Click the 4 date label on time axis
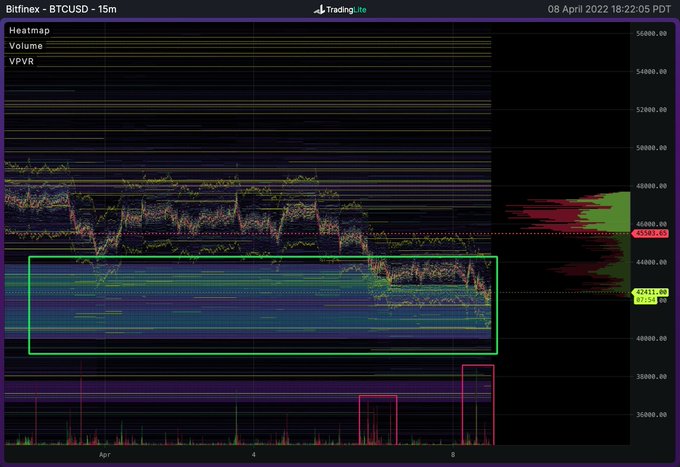The image size is (680, 467). click(x=254, y=455)
